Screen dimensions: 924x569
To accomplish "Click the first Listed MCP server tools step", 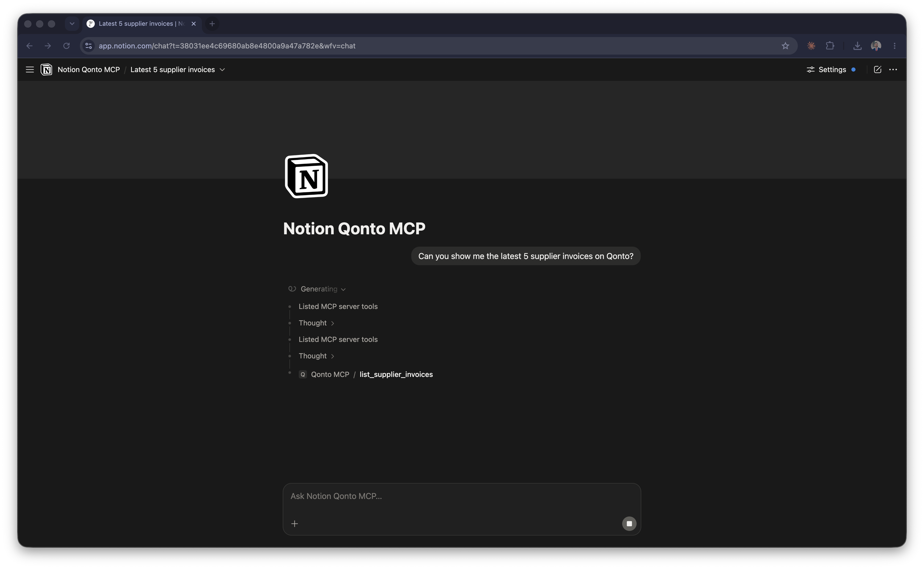I will (338, 306).
